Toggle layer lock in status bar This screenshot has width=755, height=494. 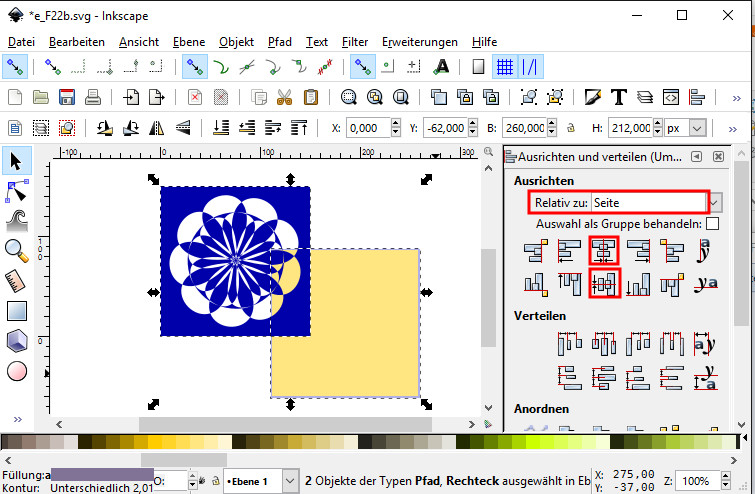[x=216, y=481]
